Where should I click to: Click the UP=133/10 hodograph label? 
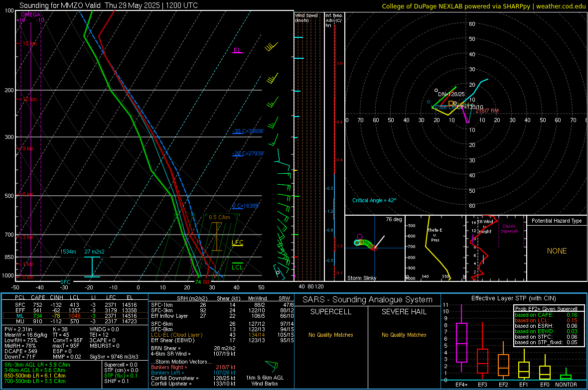(469, 107)
